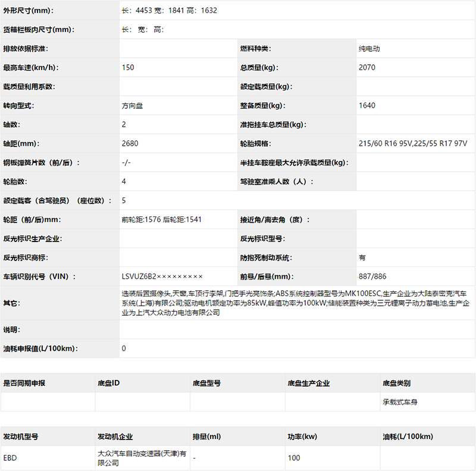
Task: Click the 油耗(L/100km) column header
Action: tap(408, 437)
